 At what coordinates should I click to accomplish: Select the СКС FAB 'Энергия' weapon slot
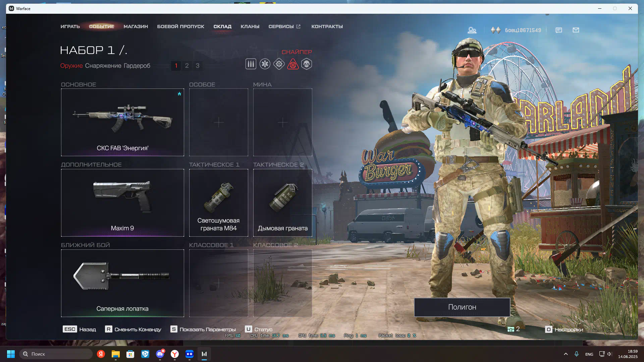(x=122, y=122)
